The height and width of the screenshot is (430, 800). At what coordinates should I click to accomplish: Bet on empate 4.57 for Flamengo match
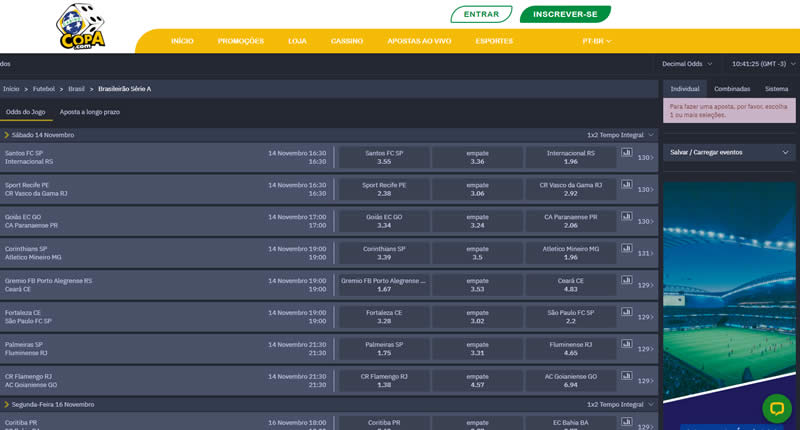coord(478,381)
